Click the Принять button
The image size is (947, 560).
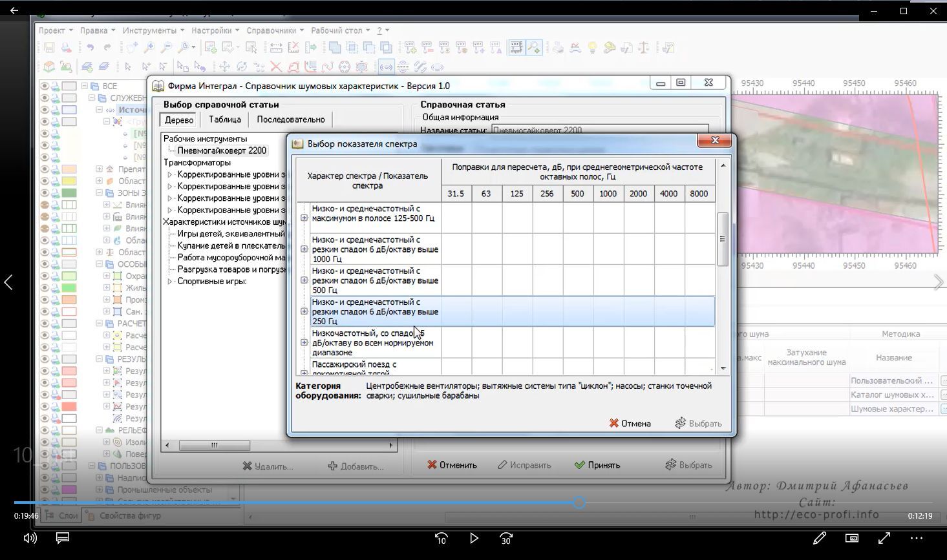597,465
